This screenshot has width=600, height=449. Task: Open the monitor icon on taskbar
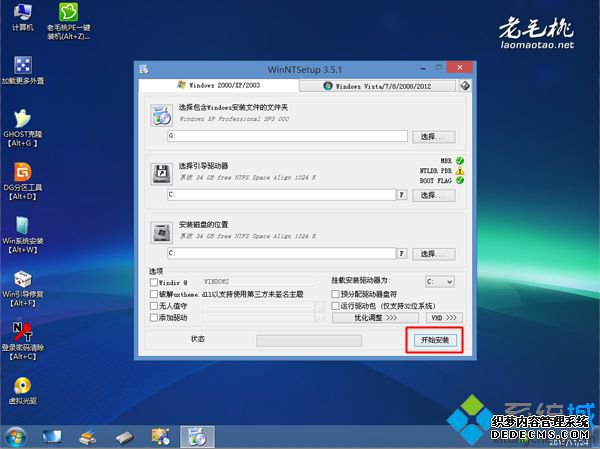click(x=52, y=437)
